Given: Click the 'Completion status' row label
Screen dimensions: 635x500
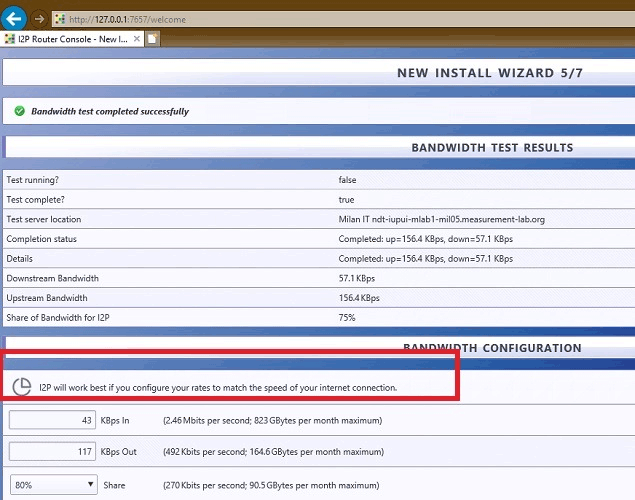Looking at the screenshot, I should coord(41,239).
